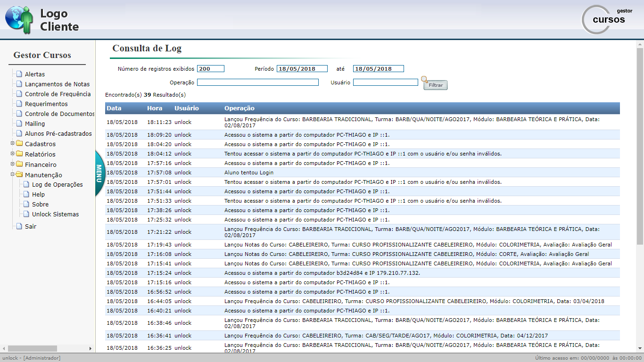Click the Usuário column header
Screen dimensions: 644x362
tap(187, 108)
